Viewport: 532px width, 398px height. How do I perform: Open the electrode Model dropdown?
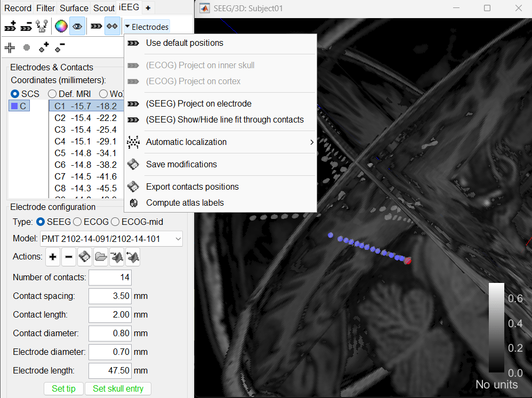pyautogui.click(x=111, y=239)
